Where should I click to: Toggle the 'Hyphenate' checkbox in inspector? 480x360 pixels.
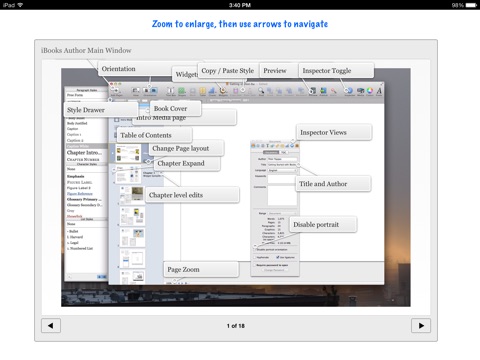[255, 257]
